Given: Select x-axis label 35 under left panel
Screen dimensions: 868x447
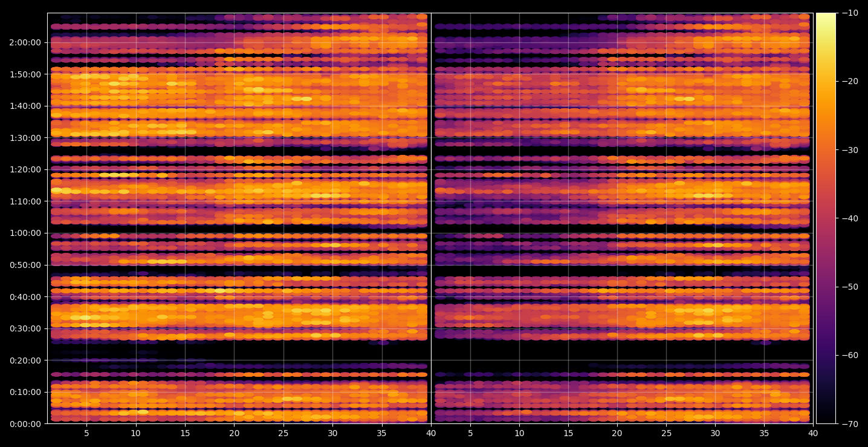Looking at the screenshot, I should [x=381, y=434].
